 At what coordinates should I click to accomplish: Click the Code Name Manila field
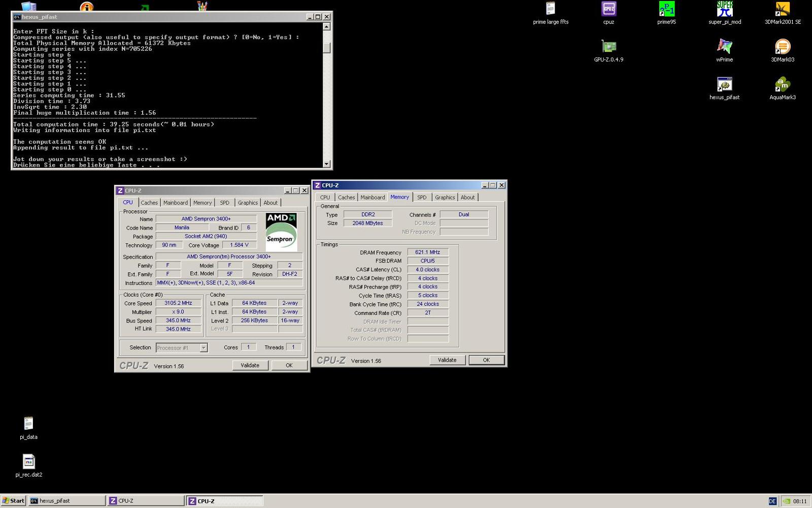click(x=182, y=228)
